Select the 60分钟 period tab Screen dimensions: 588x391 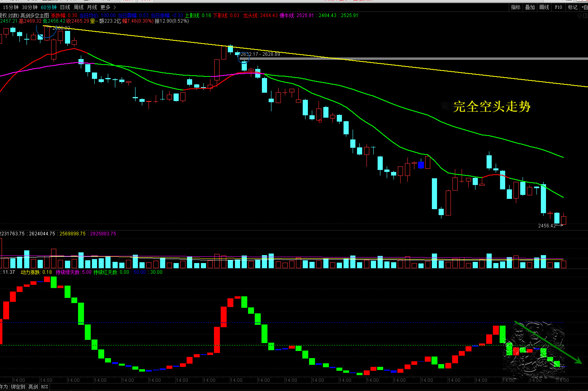click(48, 7)
